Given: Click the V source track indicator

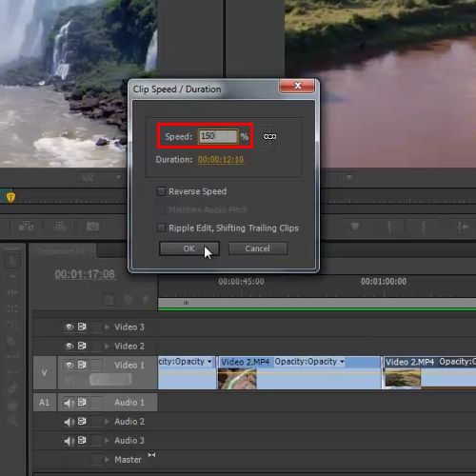Looking at the screenshot, I should click(x=45, y=372).
